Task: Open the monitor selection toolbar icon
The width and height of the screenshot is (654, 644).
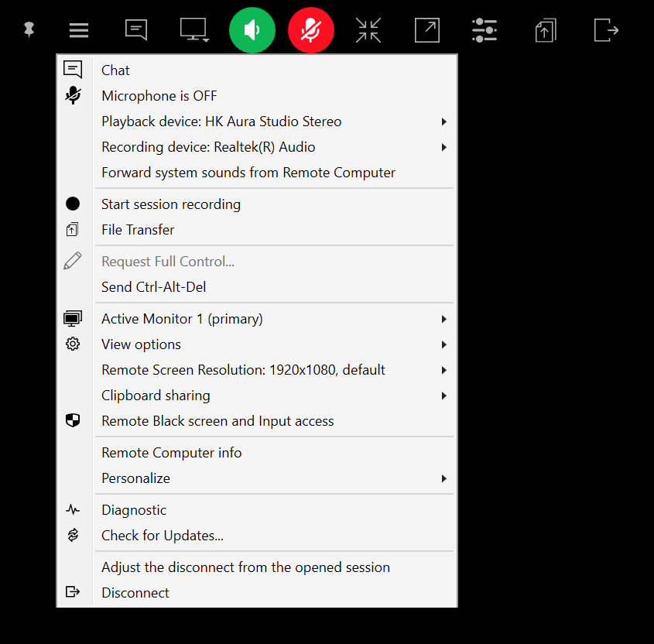Action: click(x=194, y=30)
